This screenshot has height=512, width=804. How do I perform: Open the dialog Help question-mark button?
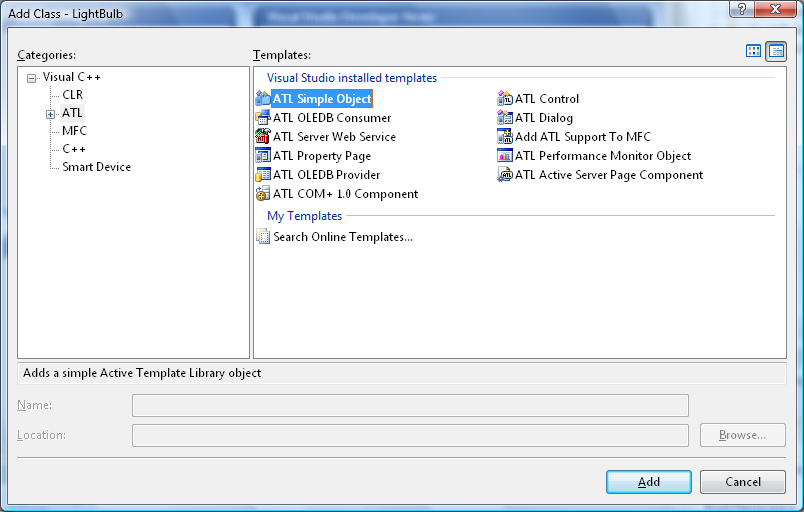(741, 9)
